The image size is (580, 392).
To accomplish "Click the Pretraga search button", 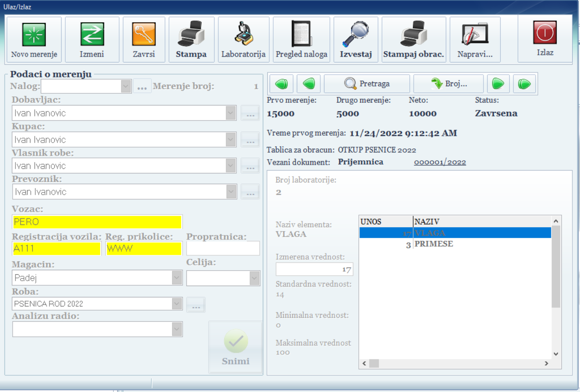I will [x=367, y=84].
